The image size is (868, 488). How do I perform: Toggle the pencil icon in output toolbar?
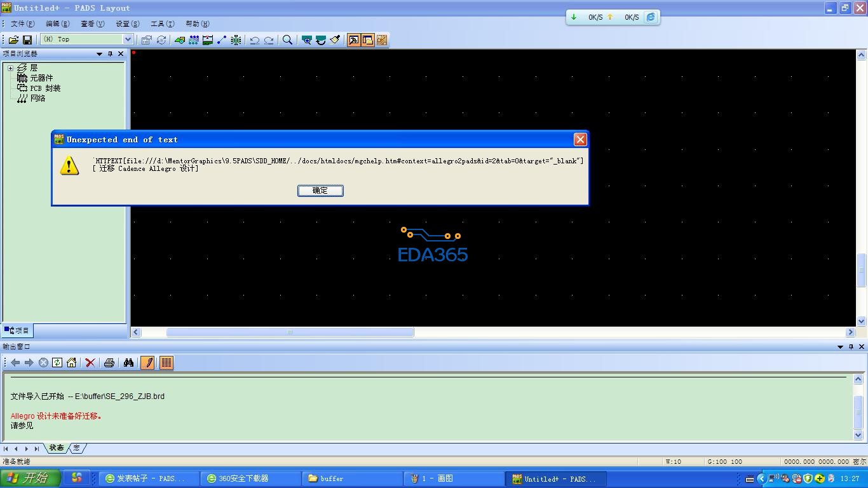point(147,363)
